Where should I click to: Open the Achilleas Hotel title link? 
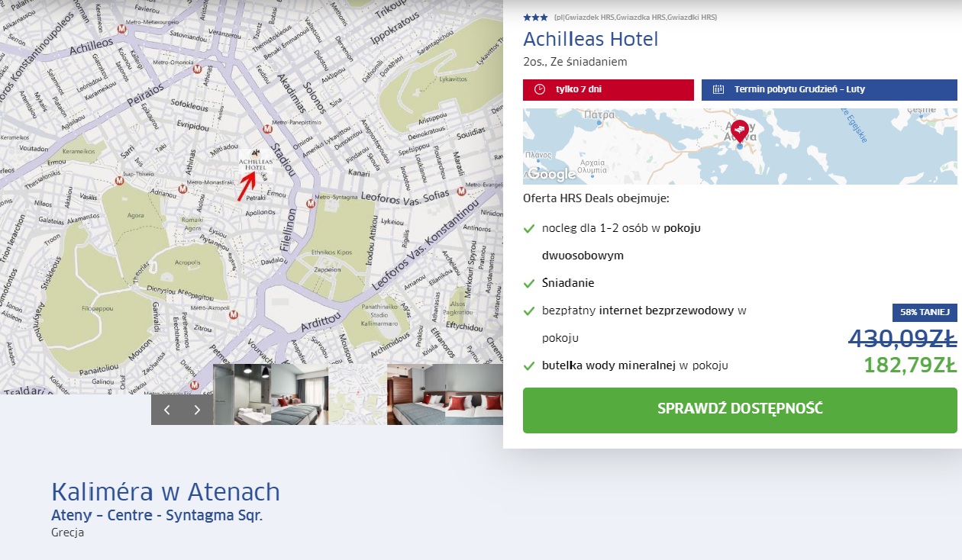(591, 39)
